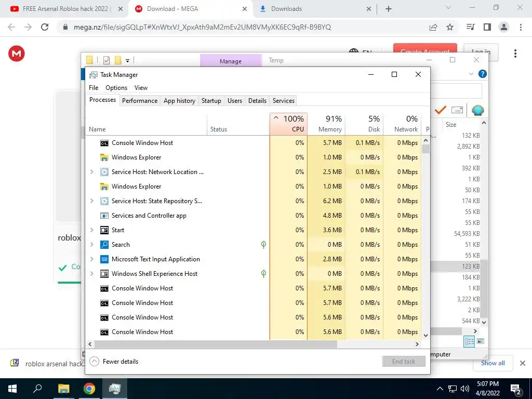This screenshot has width=532, height=399.
Task: Expand the Start process row
Action: coord(91,230)
